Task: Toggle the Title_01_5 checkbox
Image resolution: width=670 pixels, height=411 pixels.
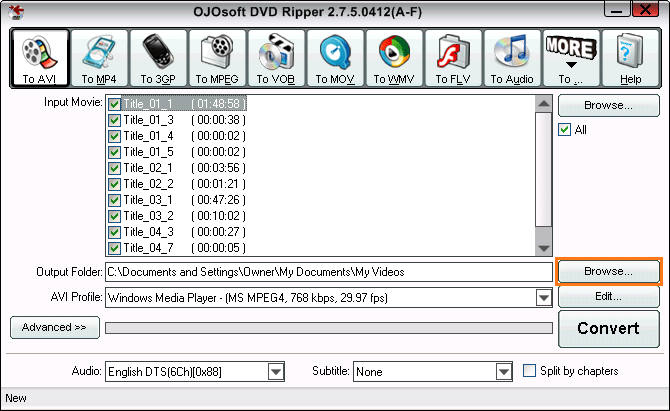Action: 114,152
